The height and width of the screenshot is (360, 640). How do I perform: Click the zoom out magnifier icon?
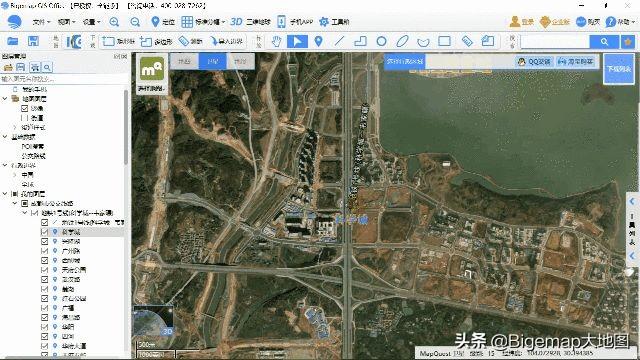[x=135, y=22]
